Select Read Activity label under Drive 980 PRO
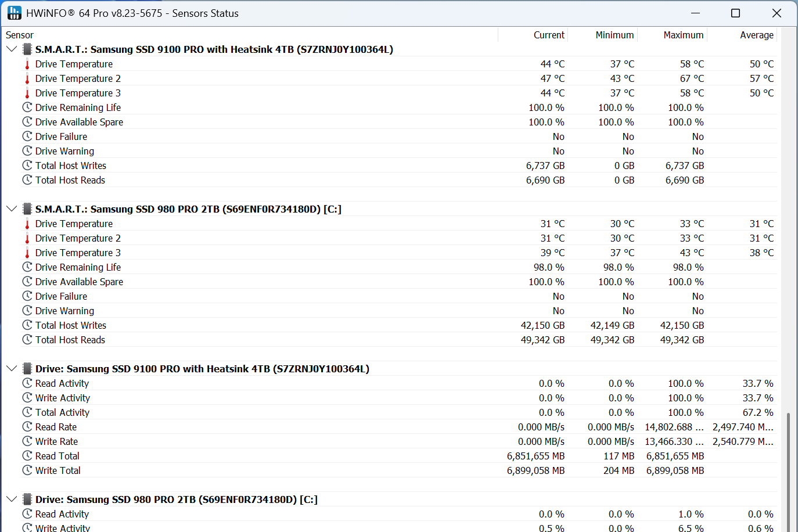 pos(62,514)
